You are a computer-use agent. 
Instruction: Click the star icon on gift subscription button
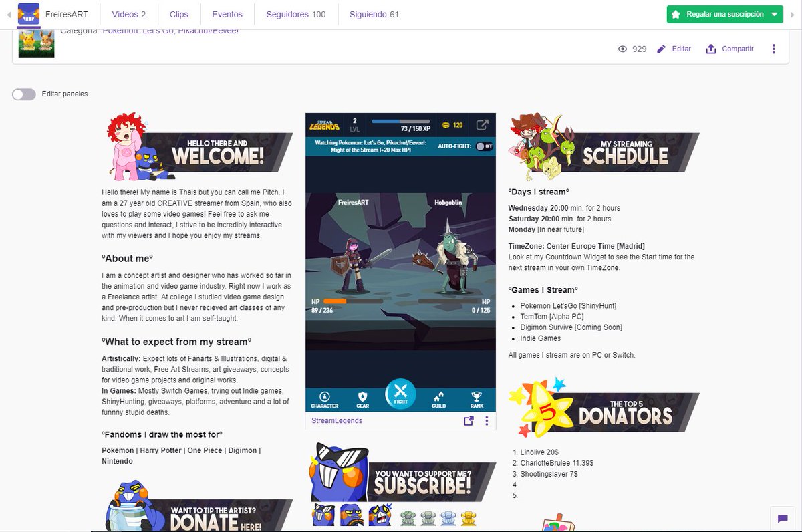(x=676, y=14)
